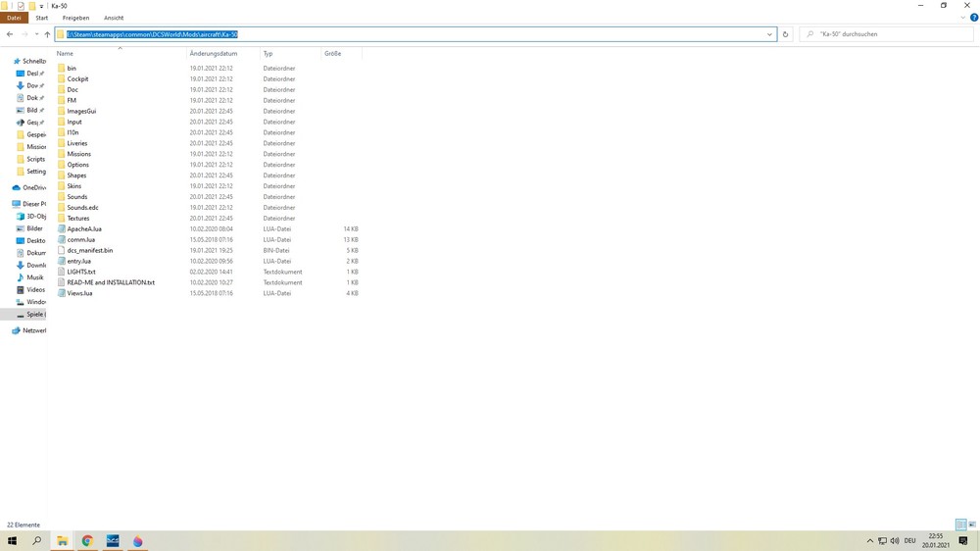Expand the address bar history dropdown
Image resolution: width=980 pixels, height=551 pixels.
(x=769, y=34)
